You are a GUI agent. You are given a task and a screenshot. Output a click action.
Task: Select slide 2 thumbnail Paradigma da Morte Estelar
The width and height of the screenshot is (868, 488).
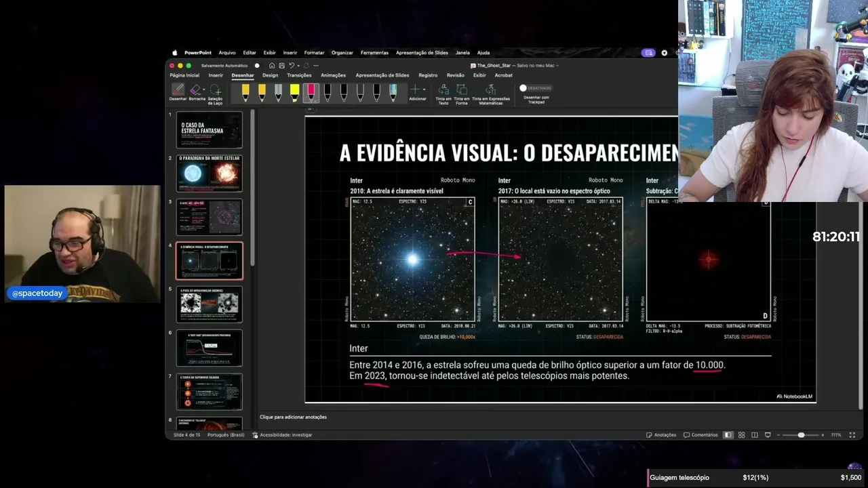[x=209, y=173]
